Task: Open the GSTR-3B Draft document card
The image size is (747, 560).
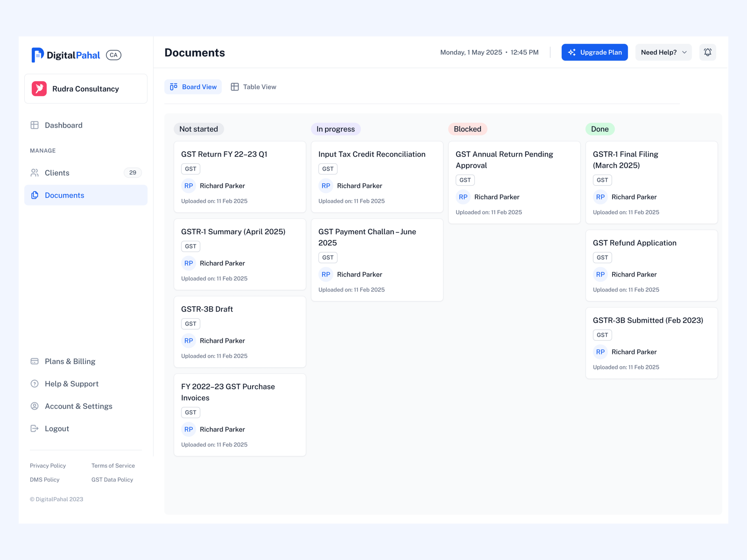Action: [x=240, y=331]
